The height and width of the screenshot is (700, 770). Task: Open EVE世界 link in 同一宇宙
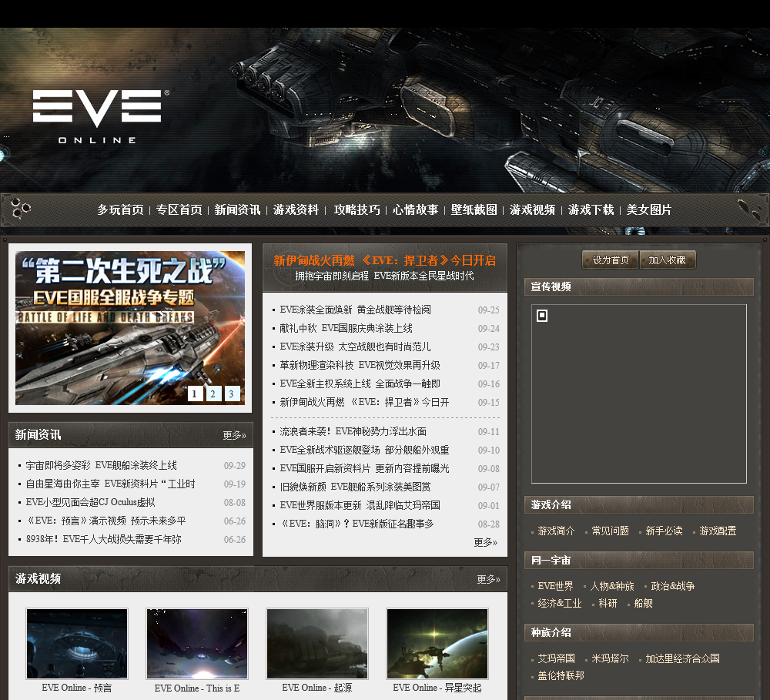tap(555, 586)
